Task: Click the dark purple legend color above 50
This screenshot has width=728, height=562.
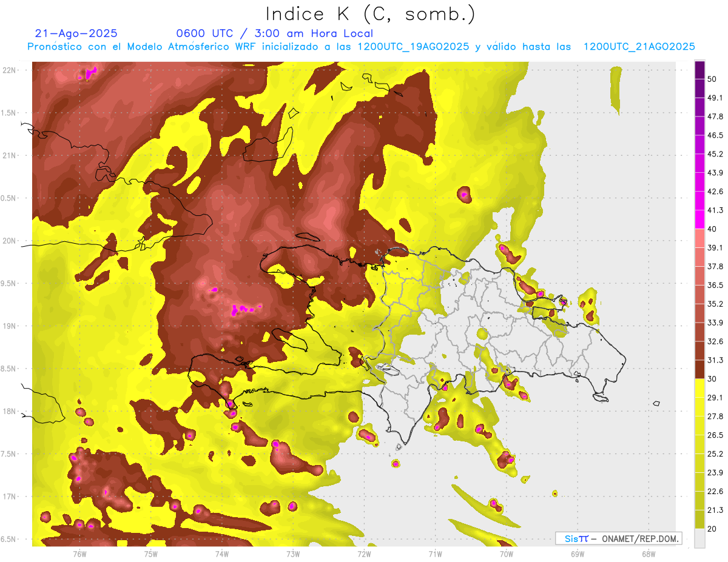Action: (x=699, y=70)
